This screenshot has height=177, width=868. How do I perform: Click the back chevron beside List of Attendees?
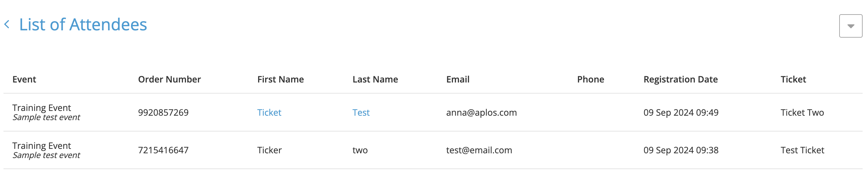7,25
